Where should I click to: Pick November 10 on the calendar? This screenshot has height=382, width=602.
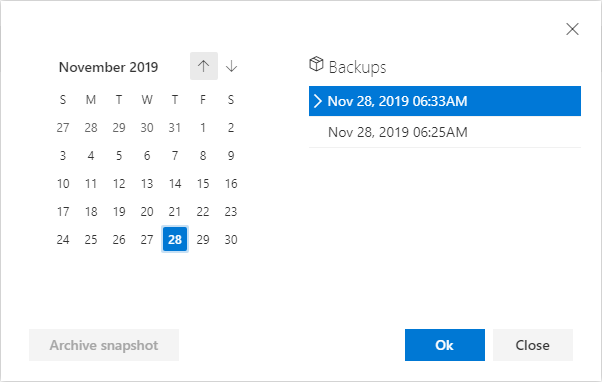[63, 184]
